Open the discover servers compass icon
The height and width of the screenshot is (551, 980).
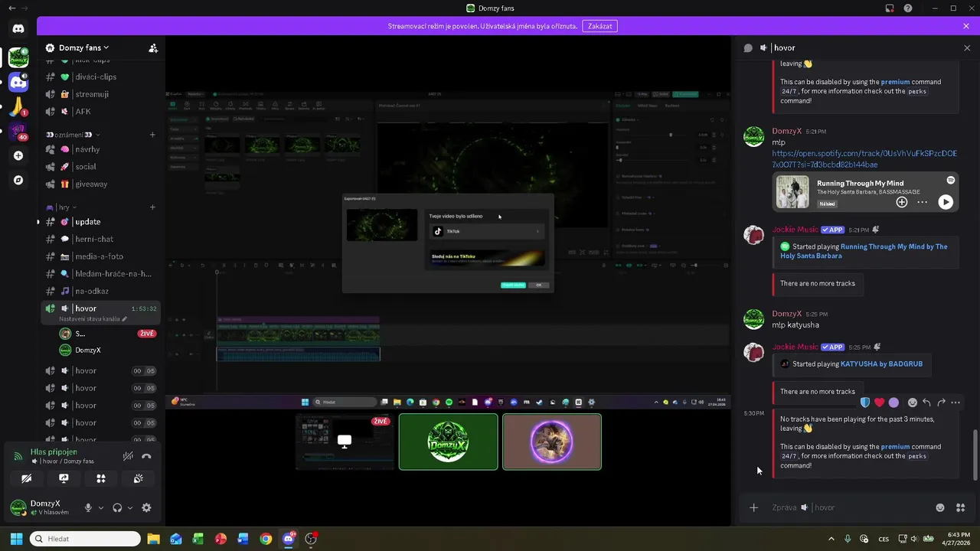click(x=18, y=181)
